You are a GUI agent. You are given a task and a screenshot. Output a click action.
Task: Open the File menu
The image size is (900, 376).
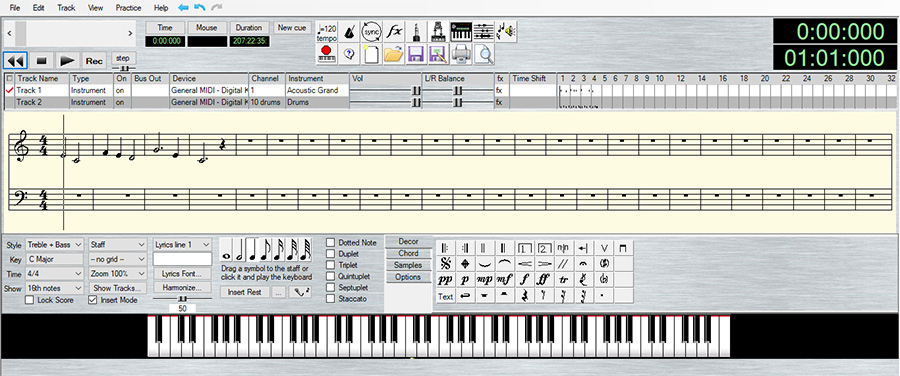click(15, 8)
